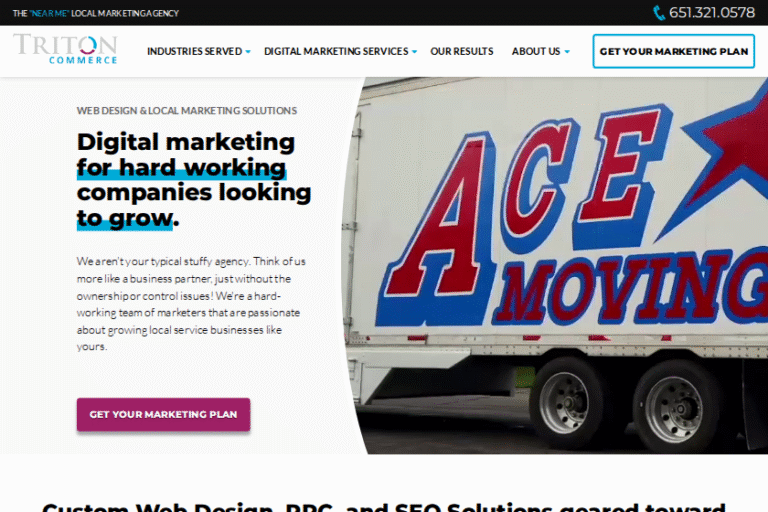This screenshot has width=768, height=512.
Task: Click the Triton Commerce logo
Action: pyautogui.click(x=65, y=49)
